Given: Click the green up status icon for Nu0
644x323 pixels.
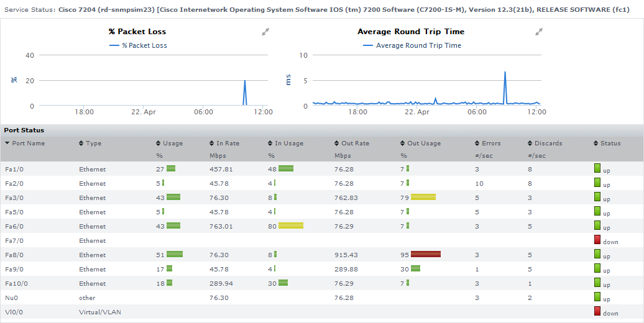Looking at the screenshot, I should (x=597, y=297).
